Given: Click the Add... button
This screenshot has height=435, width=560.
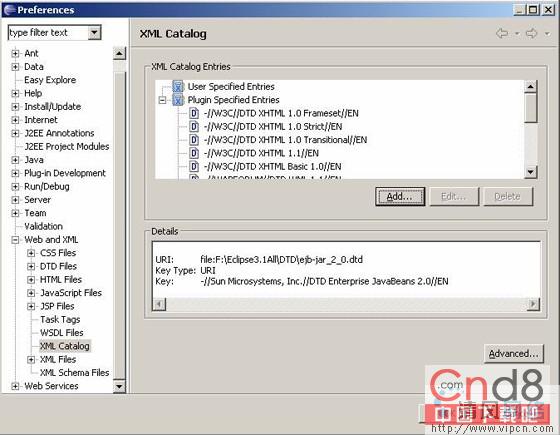Looking at the screenshot, I should click(400, 196).
